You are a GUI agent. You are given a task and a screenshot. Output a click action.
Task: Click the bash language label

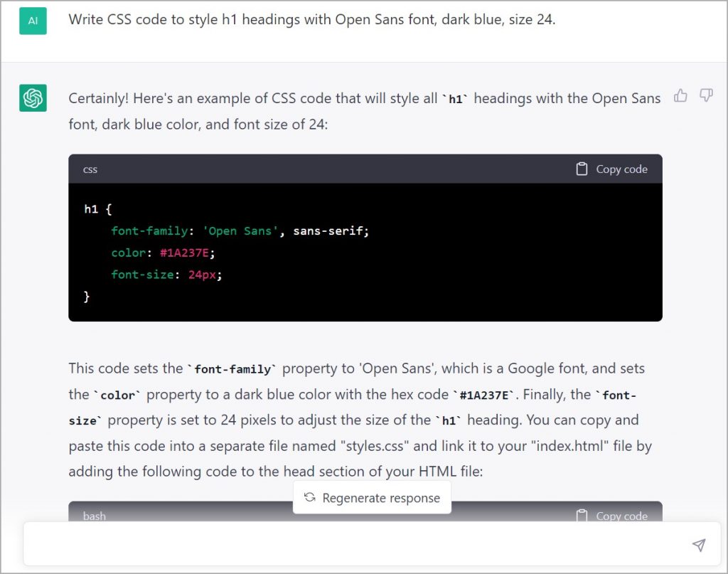(95, 516)
